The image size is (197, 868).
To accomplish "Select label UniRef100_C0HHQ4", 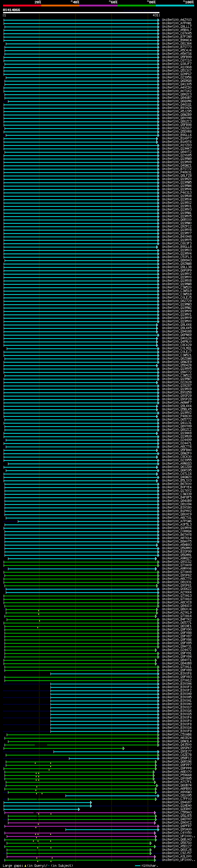I will click(177, 531).
